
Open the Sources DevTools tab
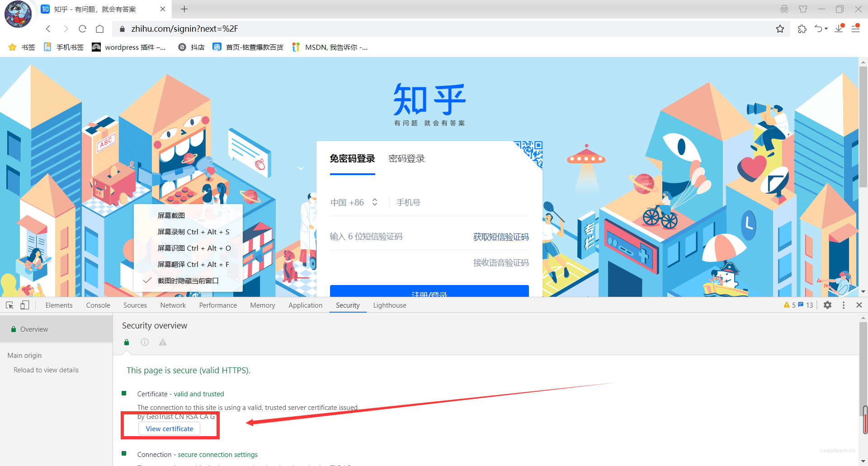135,305
